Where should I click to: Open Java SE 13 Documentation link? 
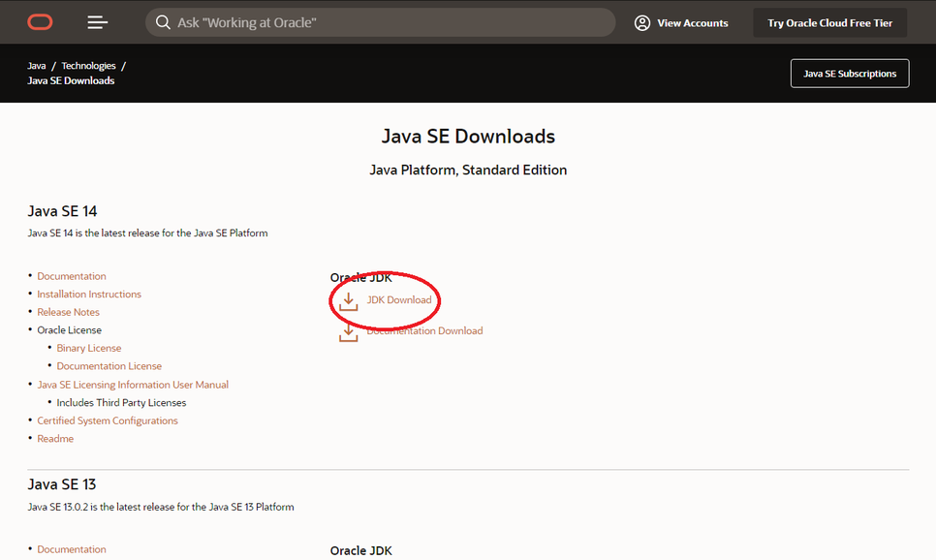pyautogui.click(x=72, y=549)
